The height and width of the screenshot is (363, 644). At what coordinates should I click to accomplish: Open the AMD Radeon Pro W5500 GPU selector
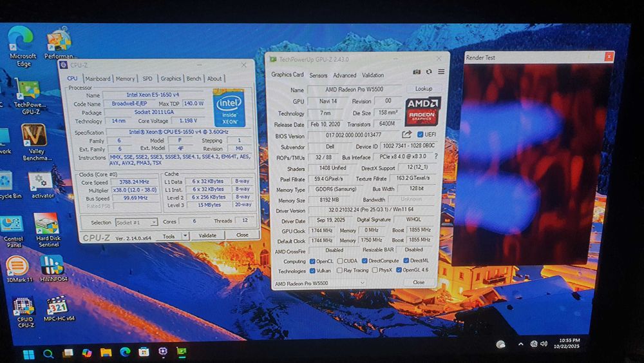coord(319,283)
